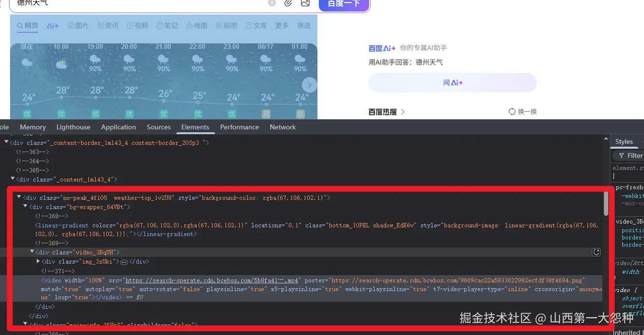Clear the 德州天气 query with the × icon
The width and height of the screenshot is (644, 335).
pos(272,3)
